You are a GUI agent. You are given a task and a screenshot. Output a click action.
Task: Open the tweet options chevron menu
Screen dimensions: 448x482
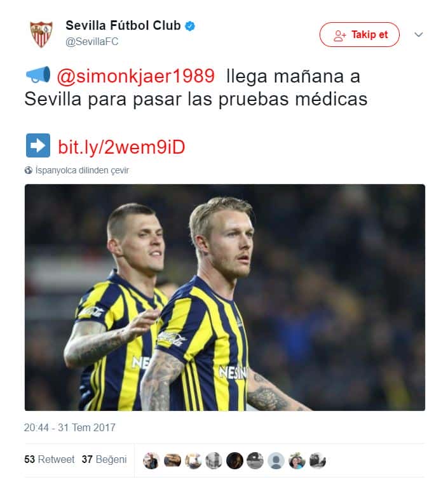[419, 34]
